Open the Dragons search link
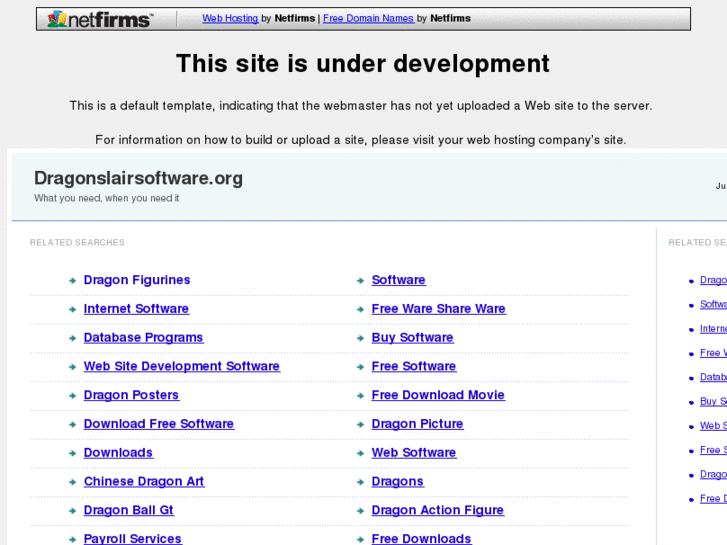Viewport: 727px width, 545px height. point(397,481)
